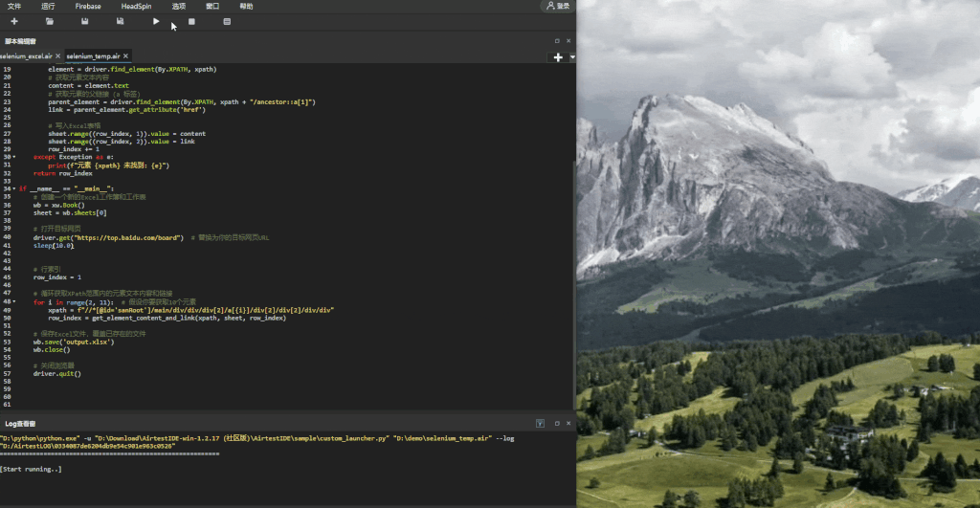
Task: Float the Log查看窗 panel
Action: click(557, 424)
